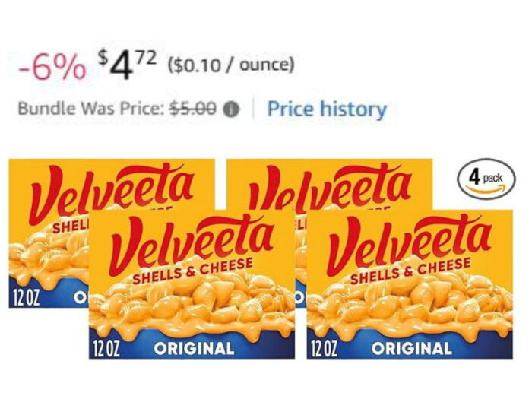The height and width of the screenshot is (396, 532).
Task: Click the Velveeta logo on back-right box
Action: click(x=334, y=186)
